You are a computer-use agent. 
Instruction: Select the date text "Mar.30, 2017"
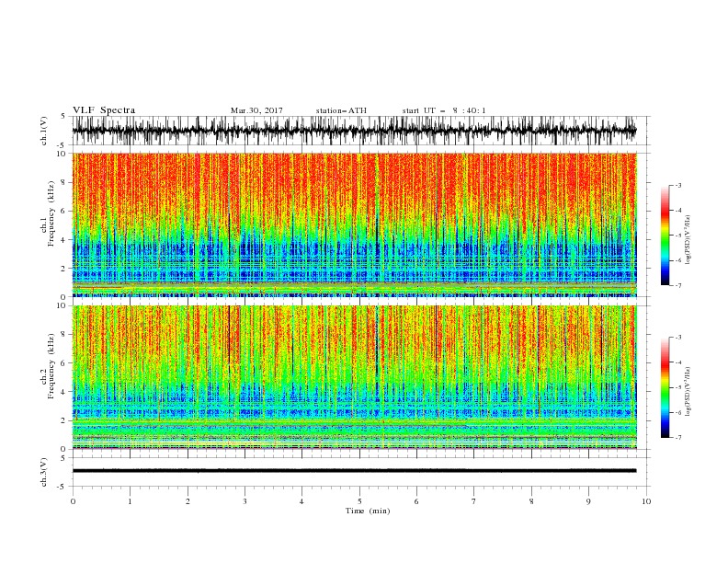(x=256, y=110)
